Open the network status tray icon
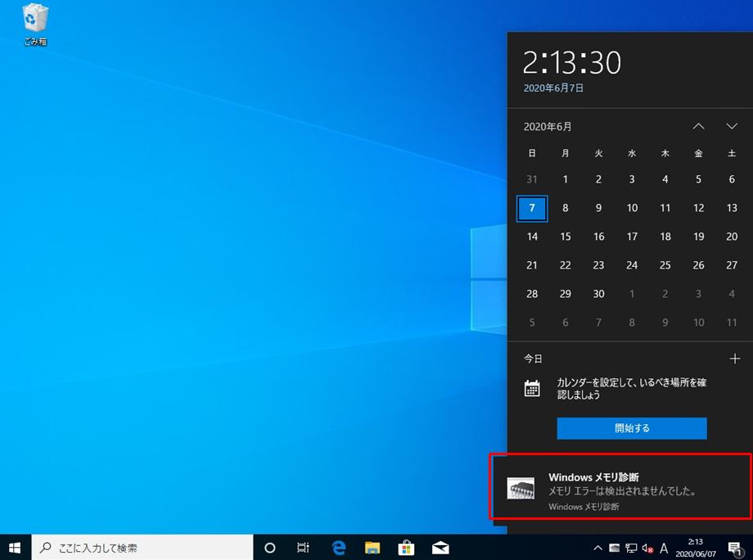 coord(631,548)
